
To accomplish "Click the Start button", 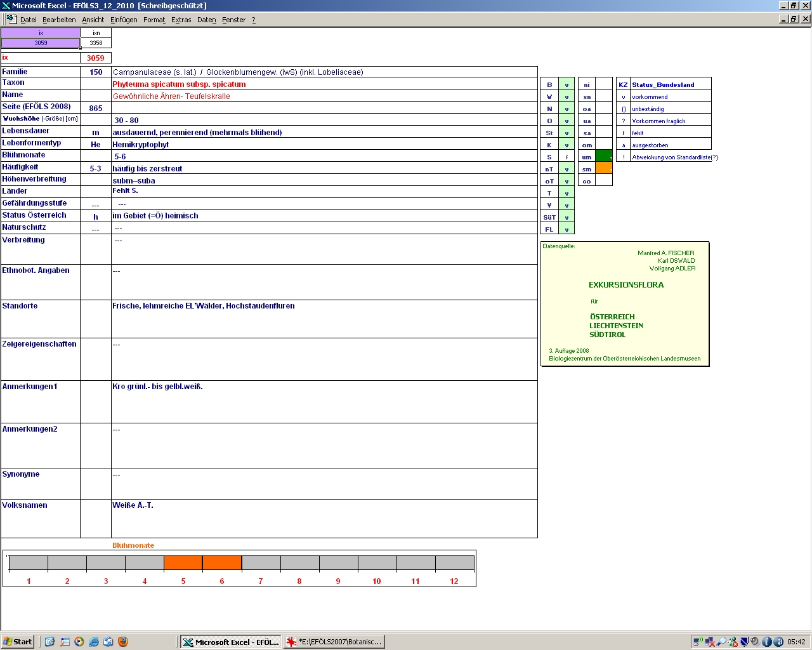I will 18,642.
